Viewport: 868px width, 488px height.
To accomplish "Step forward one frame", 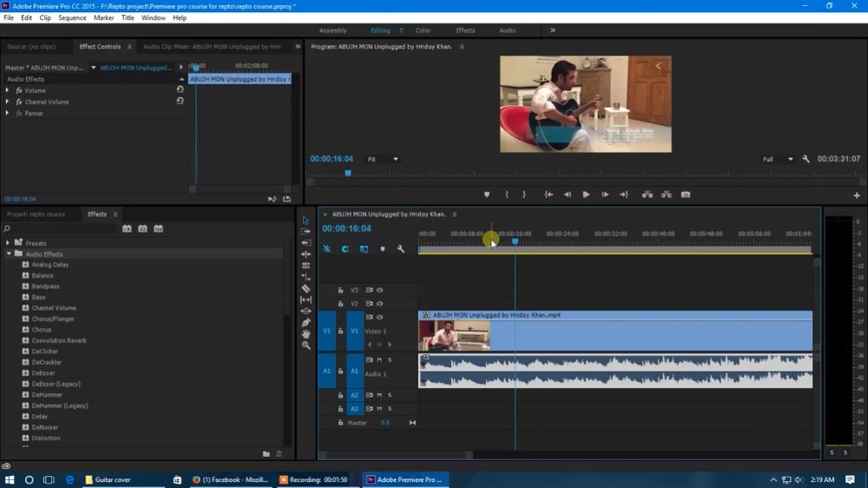I will click(605, 195).
